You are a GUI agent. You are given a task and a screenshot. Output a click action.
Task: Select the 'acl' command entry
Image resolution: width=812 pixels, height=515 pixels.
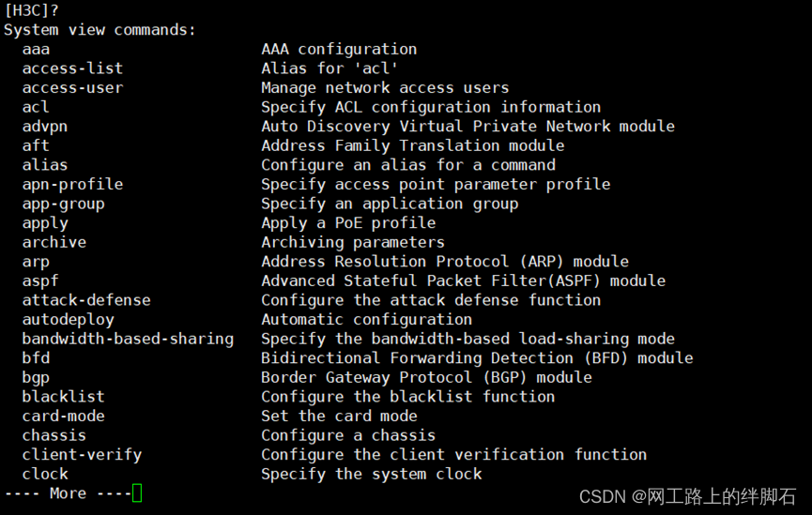point(36,107)
